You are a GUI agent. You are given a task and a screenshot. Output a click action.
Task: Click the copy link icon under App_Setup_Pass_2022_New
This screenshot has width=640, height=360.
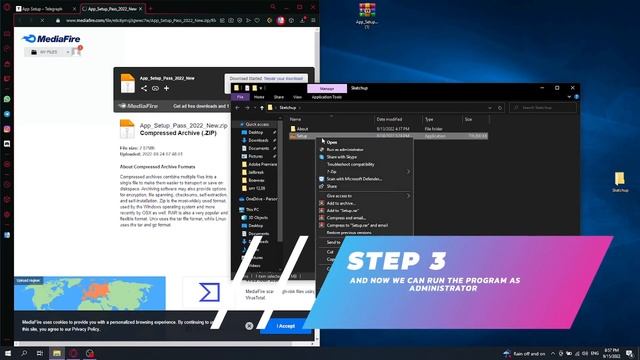(x=155, y=88)
